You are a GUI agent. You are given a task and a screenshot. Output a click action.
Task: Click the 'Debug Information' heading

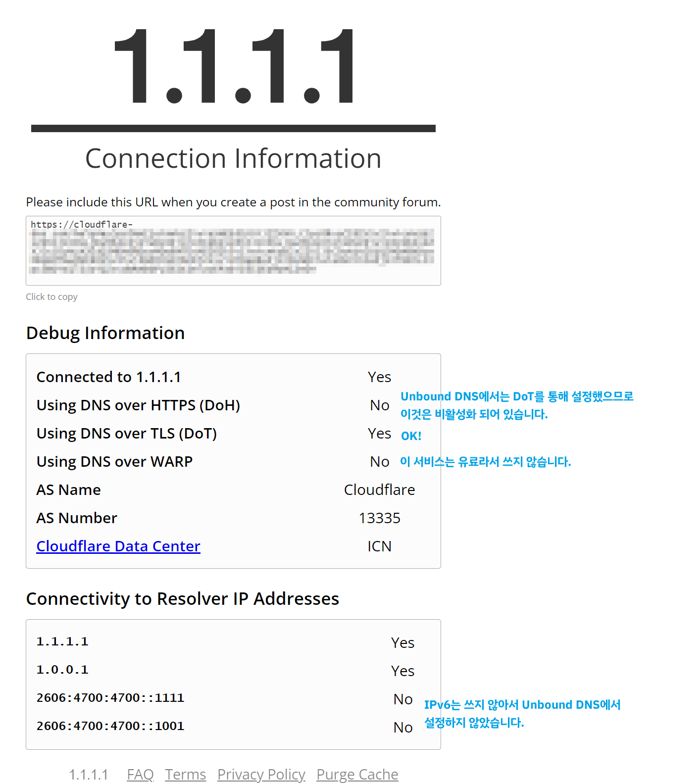point(105,333)
